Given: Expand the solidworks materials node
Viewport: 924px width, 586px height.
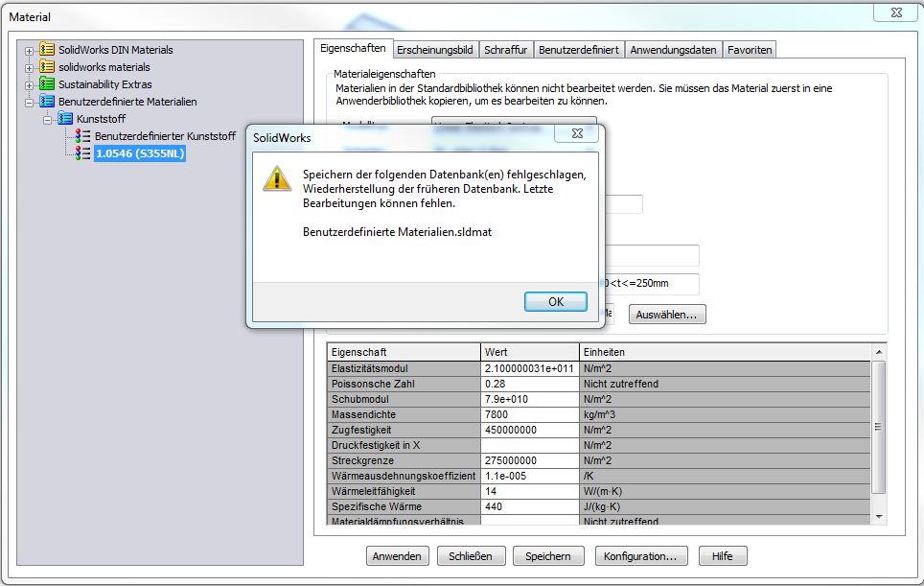Looking at the screenshot, I should (29, 68).
